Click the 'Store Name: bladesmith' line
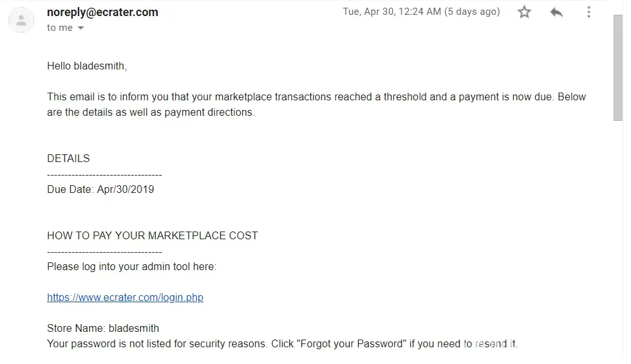631x364 pixels. pyautogui.click(x=103, y=329)
